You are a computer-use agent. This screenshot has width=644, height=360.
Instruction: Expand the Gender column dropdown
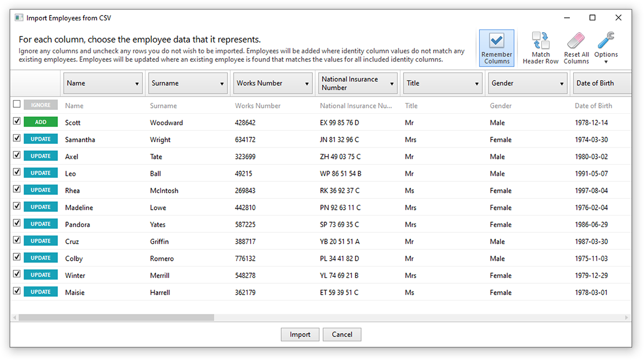coord(528,84)
